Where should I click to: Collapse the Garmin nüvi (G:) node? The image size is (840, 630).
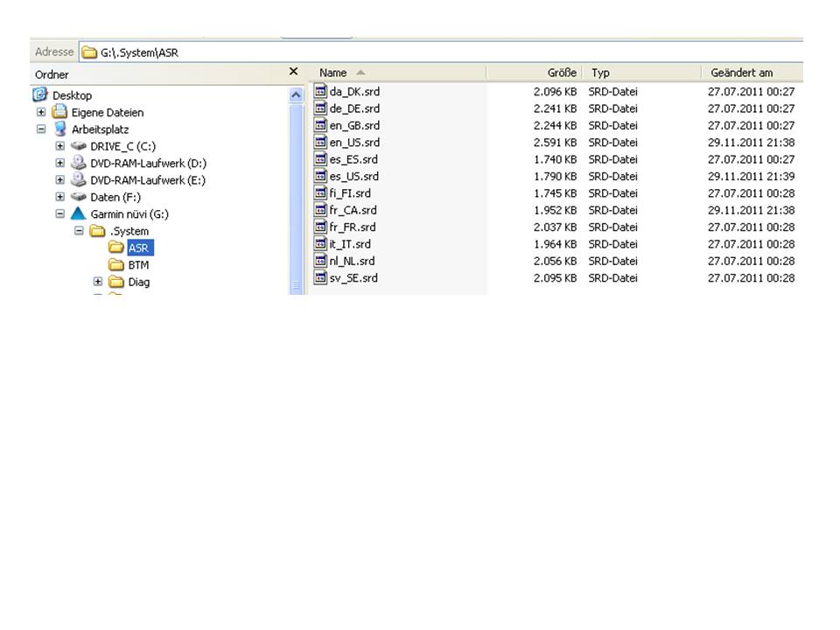[60, 213]
